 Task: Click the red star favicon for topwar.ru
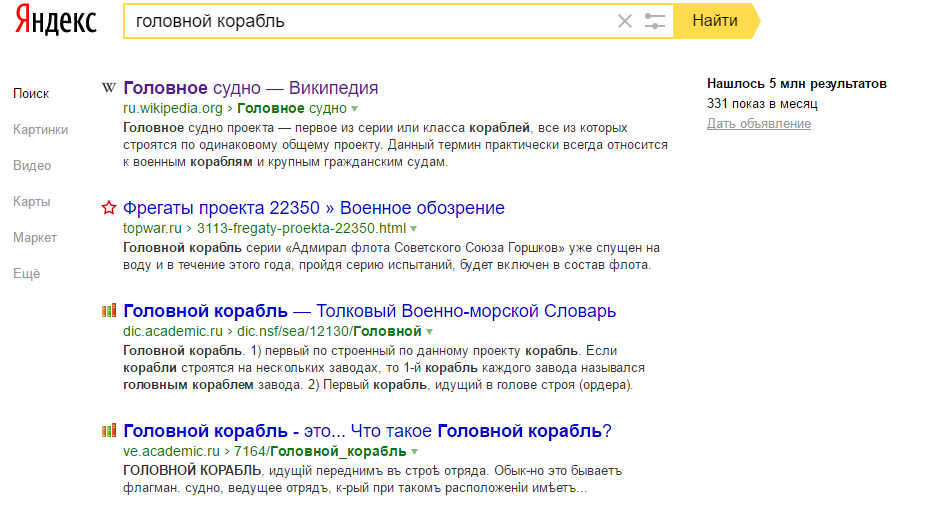(109, 207)
